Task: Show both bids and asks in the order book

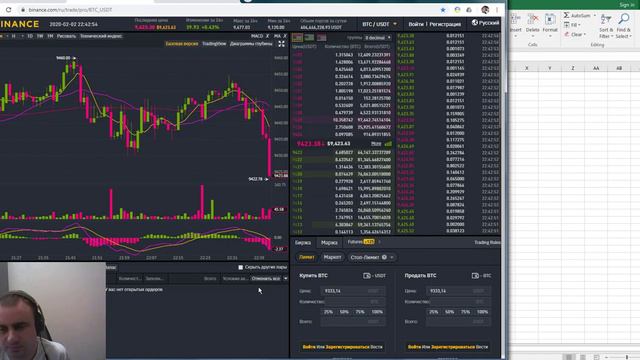Action: [297, 38]
